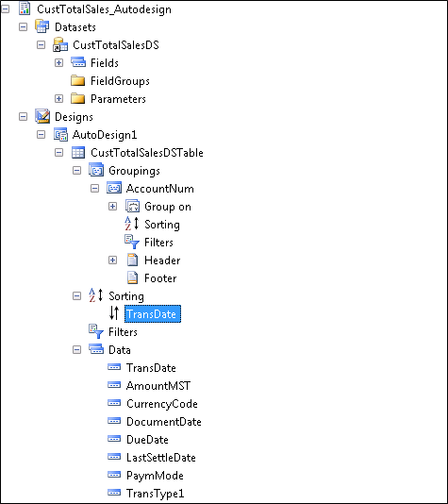Image resolution: width=448 pixels, height=504 pixels.
Task: Collapse the AutoDesign1 node
Action: tap(41, 134)
